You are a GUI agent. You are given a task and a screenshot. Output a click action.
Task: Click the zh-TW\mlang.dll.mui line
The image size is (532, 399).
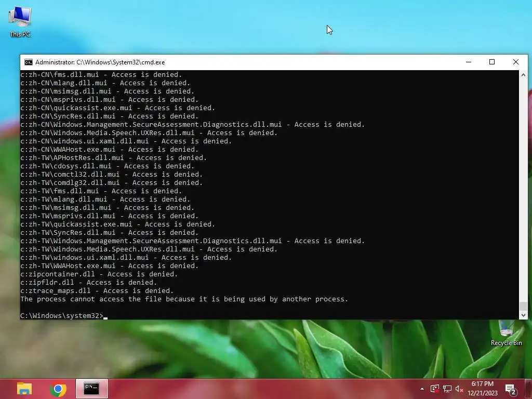[105, 199]
